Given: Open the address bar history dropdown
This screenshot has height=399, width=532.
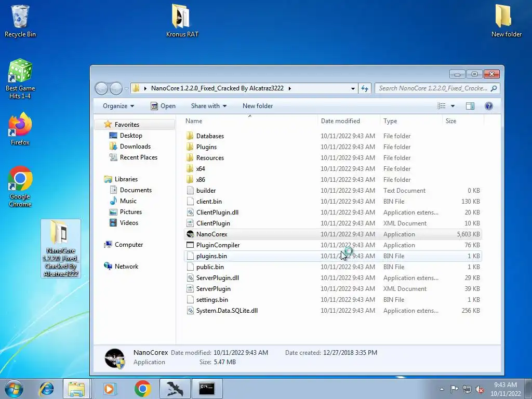Looking at the screenshot, I should pos(353,88).
